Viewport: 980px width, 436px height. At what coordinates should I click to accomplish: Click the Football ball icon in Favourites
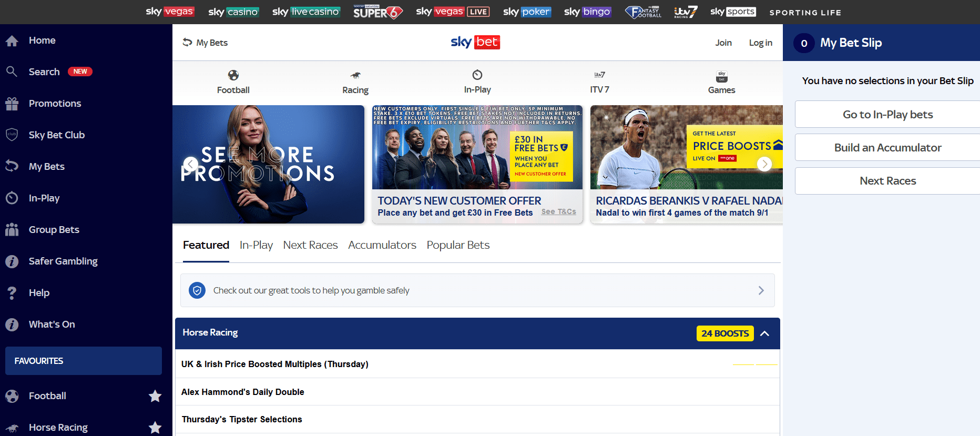point(12,396)
